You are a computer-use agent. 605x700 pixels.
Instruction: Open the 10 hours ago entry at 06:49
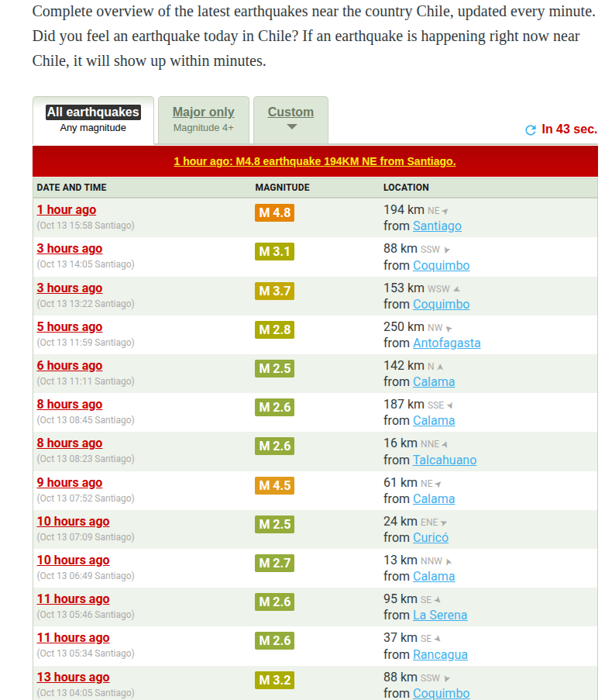tap(73, 560)
